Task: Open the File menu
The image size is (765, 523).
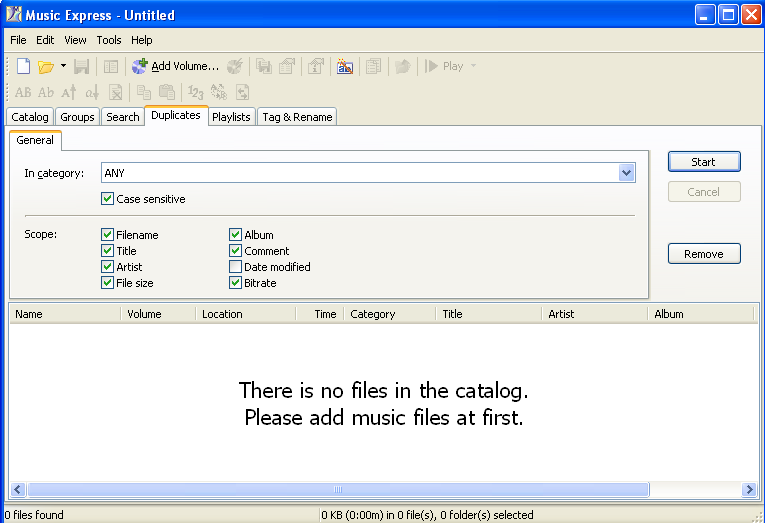Action: (18, 40)
